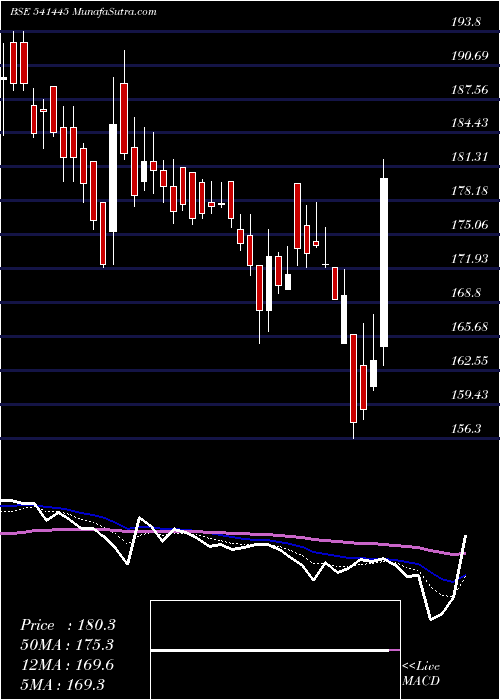Viewport: 500px width, 700px height.
Task: Click the <<Live MACD label
Action: (421, 673)
